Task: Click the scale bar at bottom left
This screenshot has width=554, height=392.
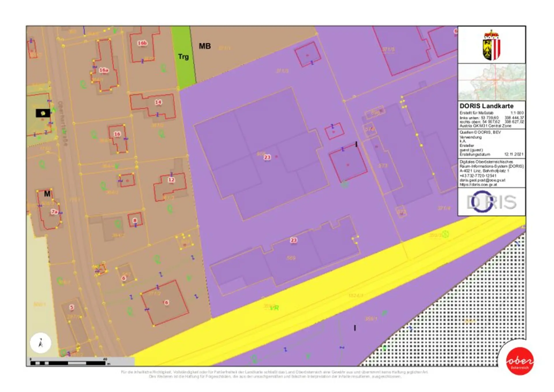Action: [x=68, y=363]
